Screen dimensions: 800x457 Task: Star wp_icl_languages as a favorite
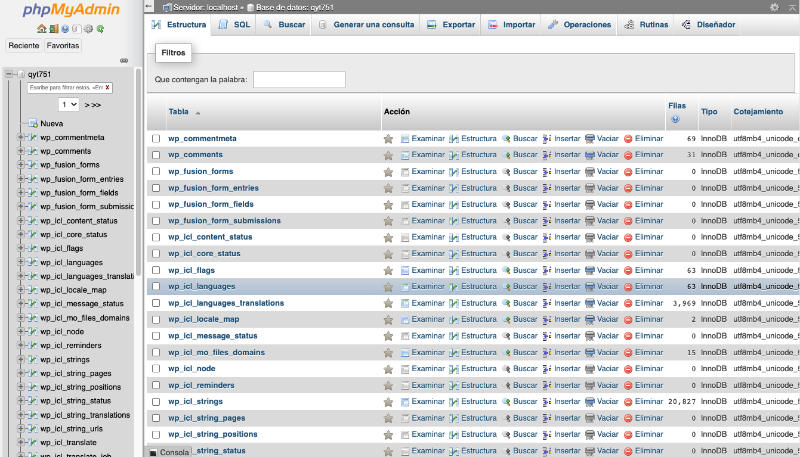tap(388, 287)
